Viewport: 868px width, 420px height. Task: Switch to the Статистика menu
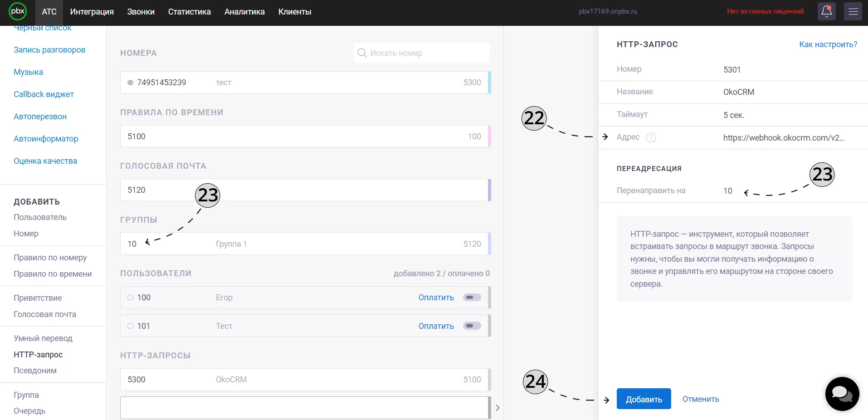(190, 12)
